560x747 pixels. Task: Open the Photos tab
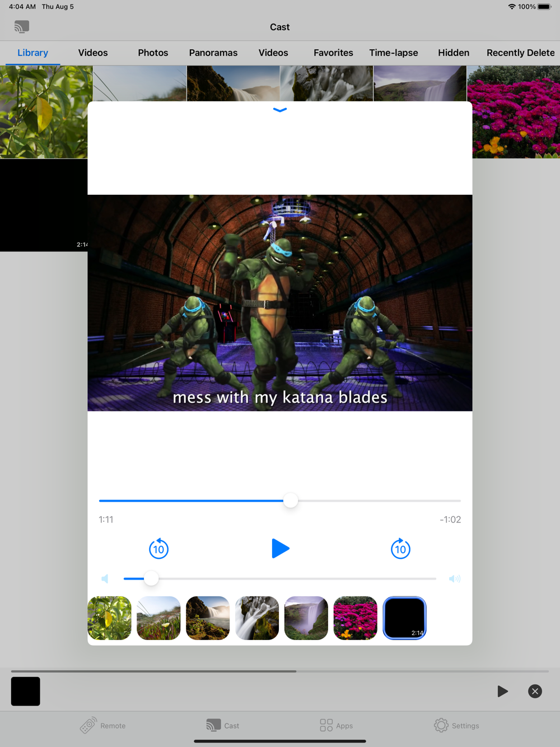pyautogui.click(x=153, y=53)
